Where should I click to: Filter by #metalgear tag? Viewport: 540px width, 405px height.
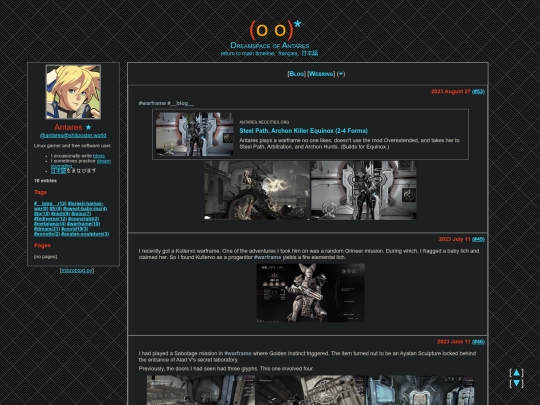pyautogui.click(x=50, y=224)
